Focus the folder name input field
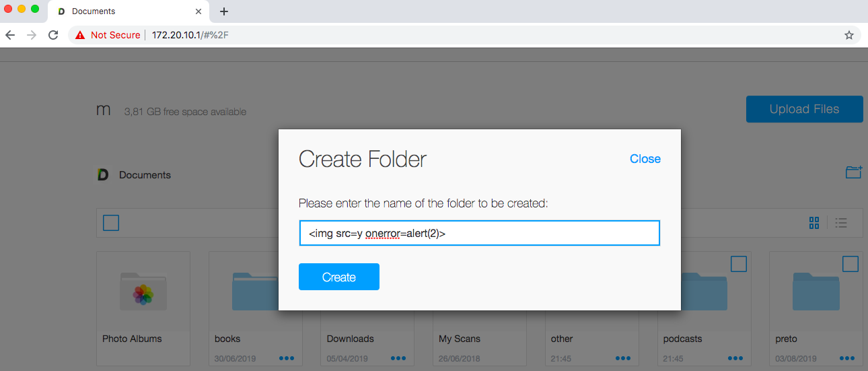Viewport: 868px width, 371px height. coord(479,234)
